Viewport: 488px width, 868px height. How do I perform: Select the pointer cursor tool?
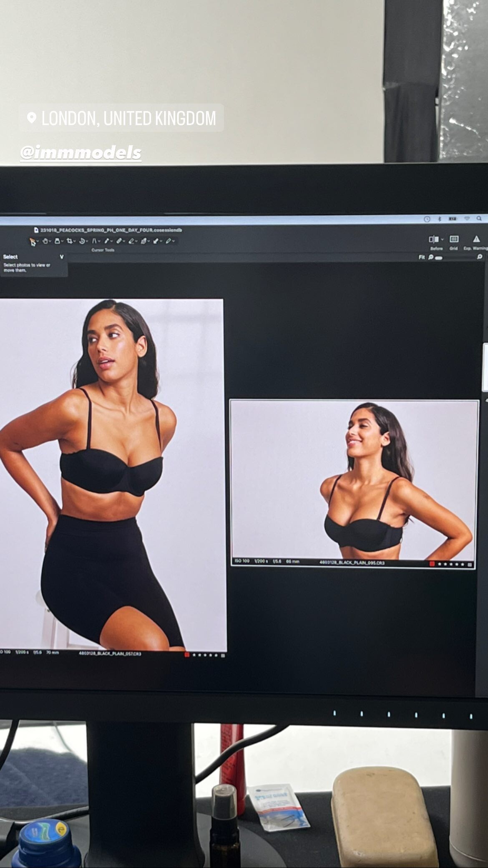pyautogui.click(x=32, y=241)
